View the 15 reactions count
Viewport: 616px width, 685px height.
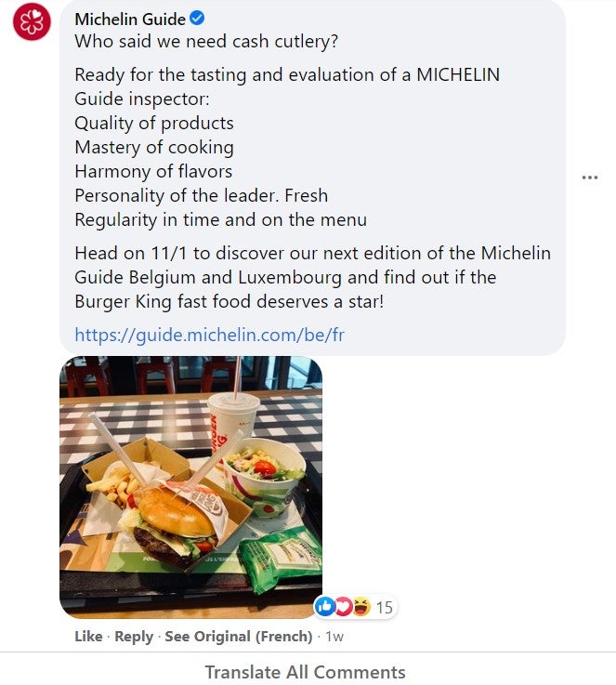(384, 607)
